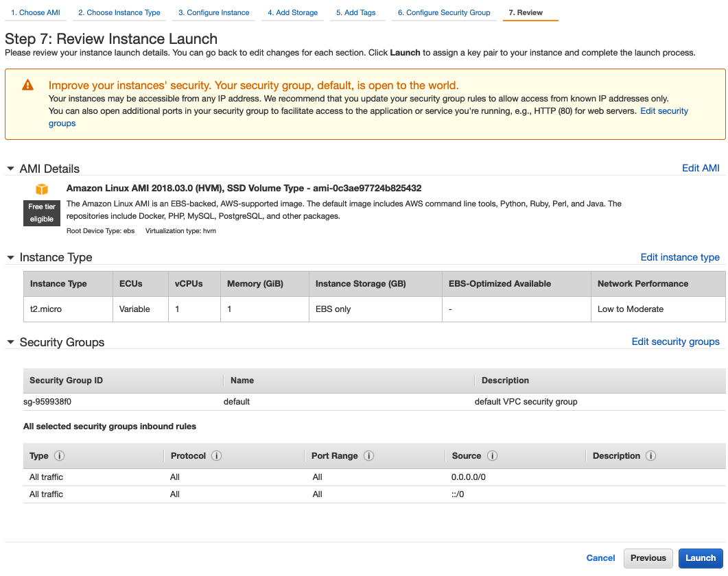Collapse the Instance Type section
The width and height of the screenshot is (728, 576).
(x=10, y=257)
